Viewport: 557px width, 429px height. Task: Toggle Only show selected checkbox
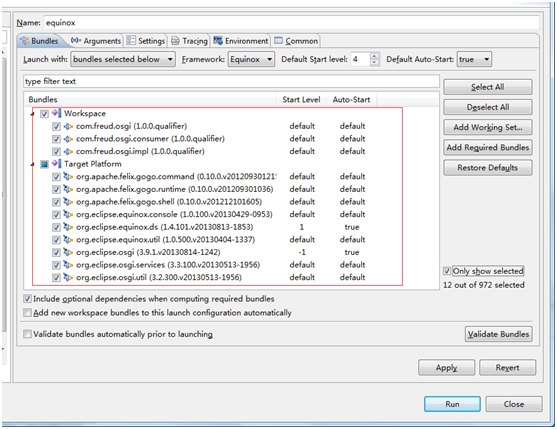click(x=447, y=271)
